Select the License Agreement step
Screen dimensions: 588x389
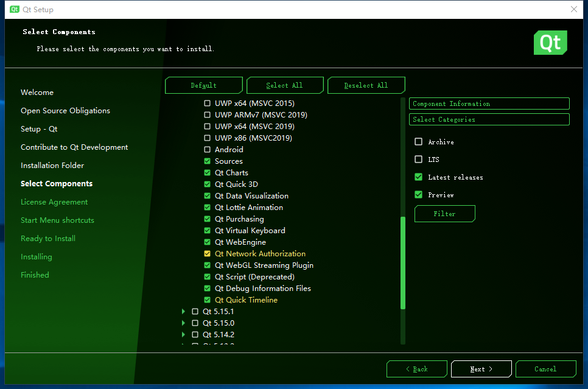click(x=54, y=202)
